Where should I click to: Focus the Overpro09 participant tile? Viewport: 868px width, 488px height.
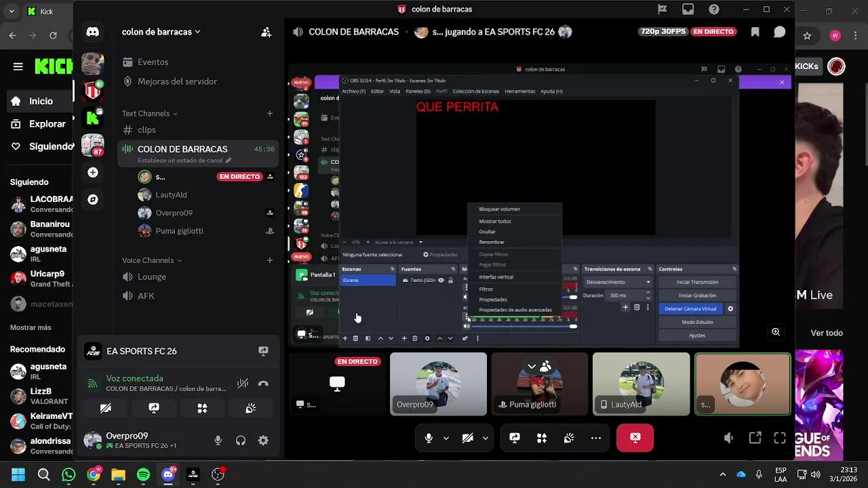click(x=438, y=384)
